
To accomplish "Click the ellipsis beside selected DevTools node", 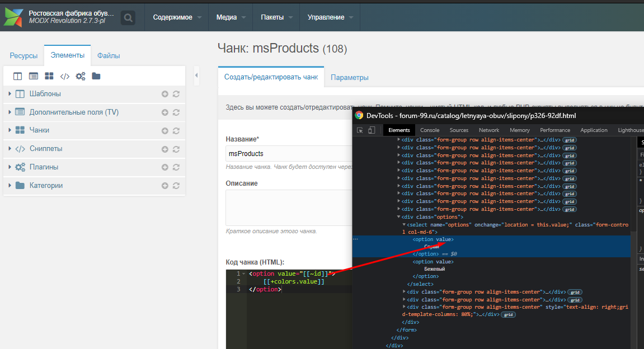I will click(356, 239).
